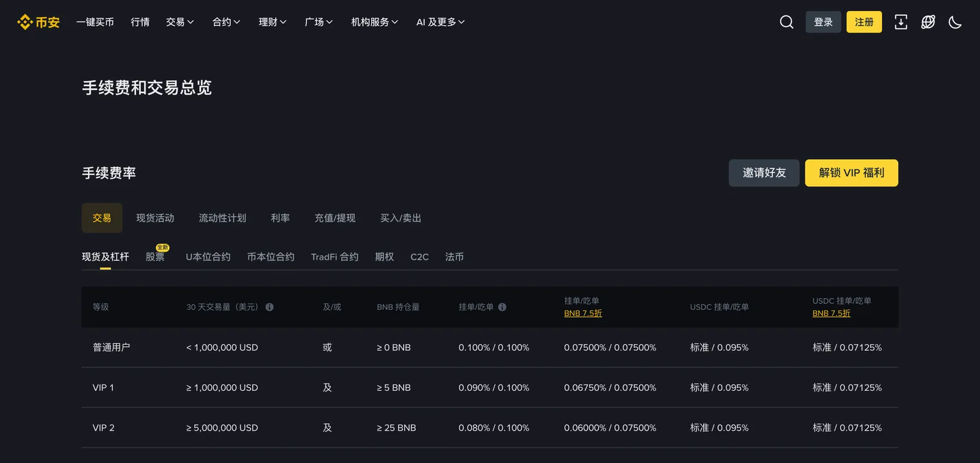The width and height of the screenshot is (980, 463).
Task: Select the 现货及杠杆 sub-tab
Action: coord(105,257)
